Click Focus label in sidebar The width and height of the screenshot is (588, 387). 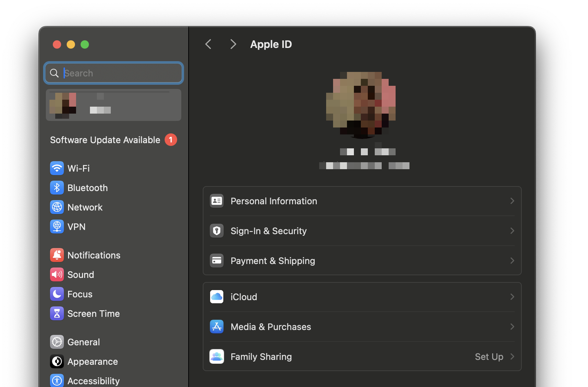(80, 294)
